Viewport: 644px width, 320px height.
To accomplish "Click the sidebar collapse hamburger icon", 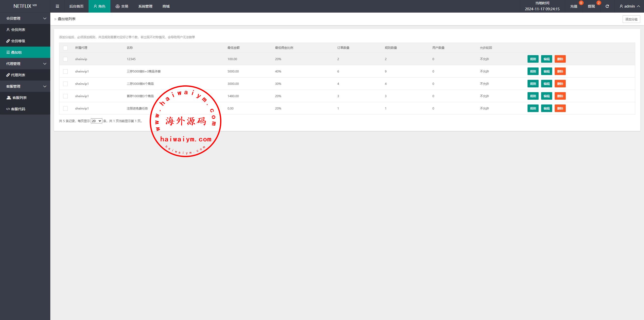I will pyautogui.click(x=57, y=6).
